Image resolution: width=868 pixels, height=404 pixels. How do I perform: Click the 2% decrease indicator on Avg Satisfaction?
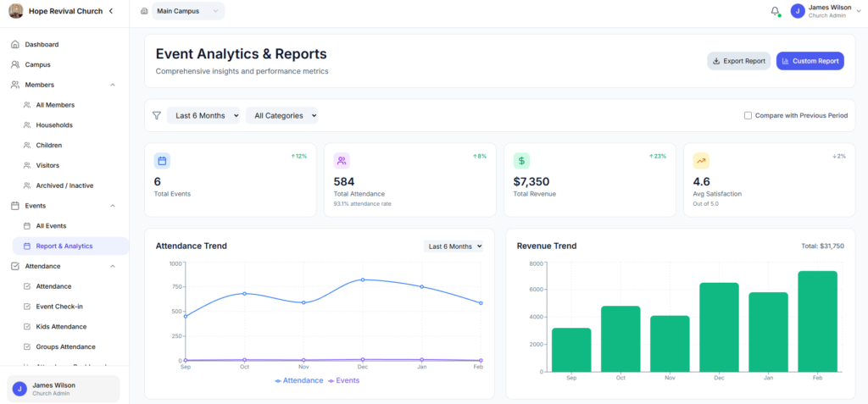(839, 157)
